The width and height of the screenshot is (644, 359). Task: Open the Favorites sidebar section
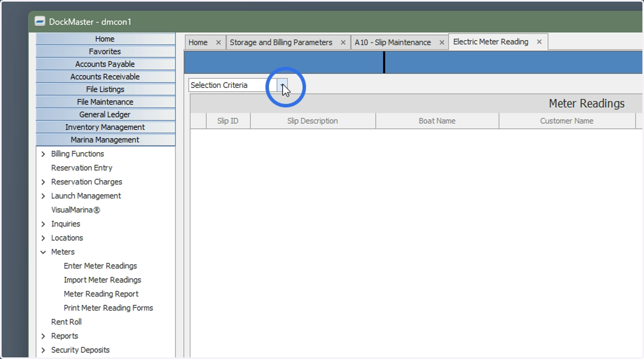pos(105,52)
